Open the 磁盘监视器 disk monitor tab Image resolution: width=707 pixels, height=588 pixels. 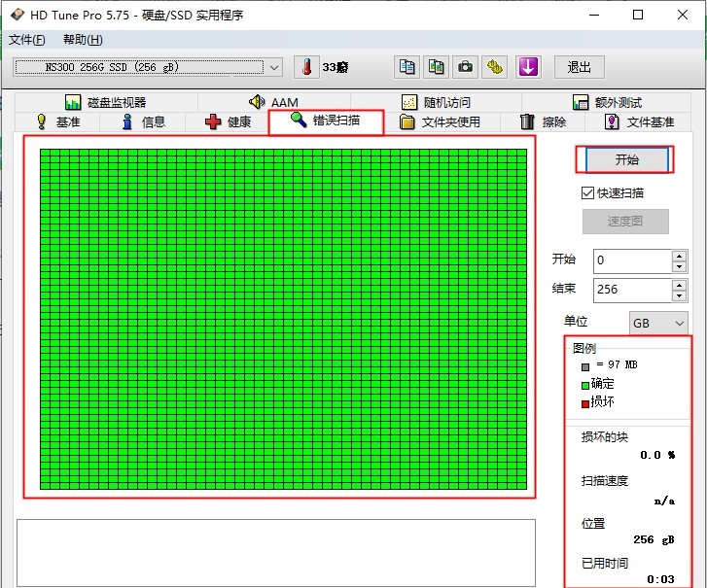point(105,102)
